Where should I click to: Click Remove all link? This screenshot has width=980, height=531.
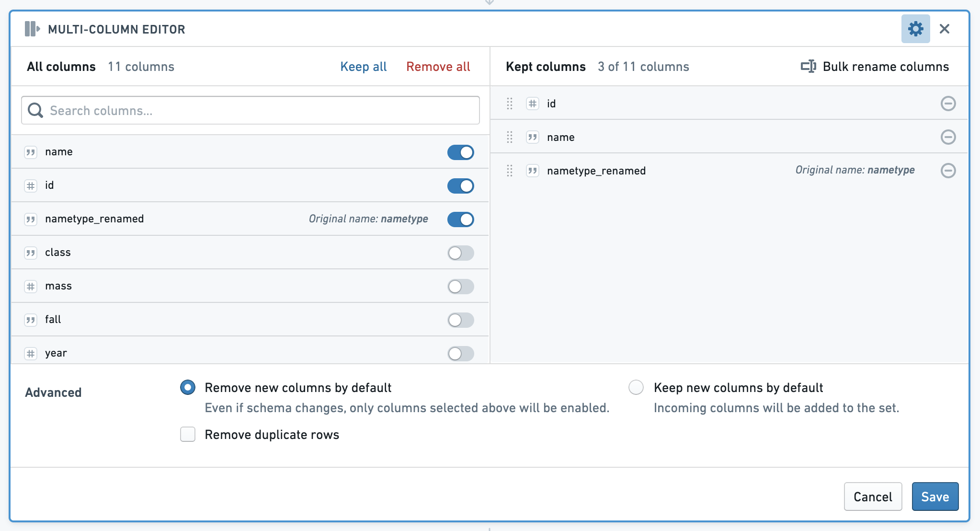coord(438,67)
